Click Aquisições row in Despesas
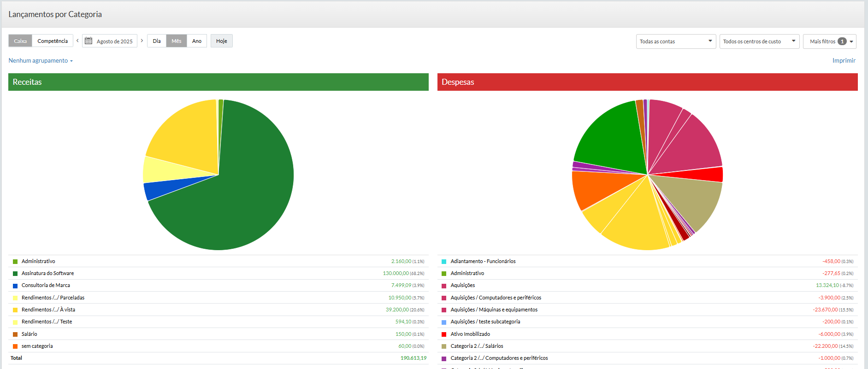868x369 pixels. pos(647,285)
